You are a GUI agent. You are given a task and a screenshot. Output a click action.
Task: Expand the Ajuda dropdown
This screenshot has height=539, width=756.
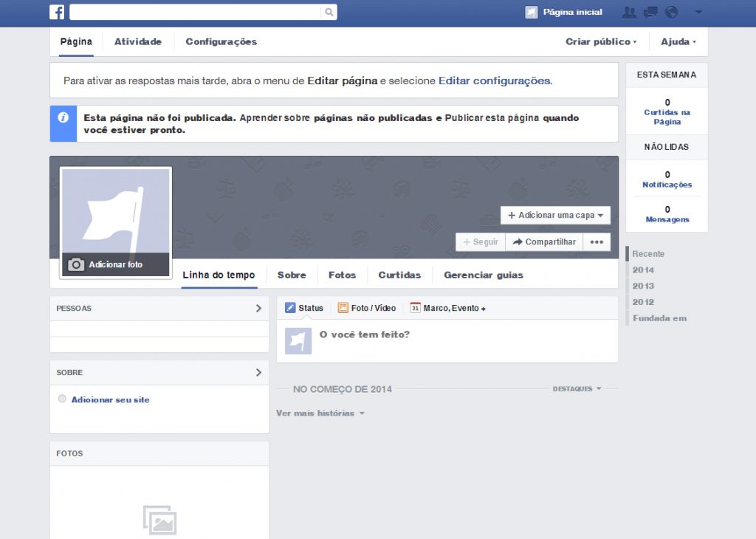point(676,42)
